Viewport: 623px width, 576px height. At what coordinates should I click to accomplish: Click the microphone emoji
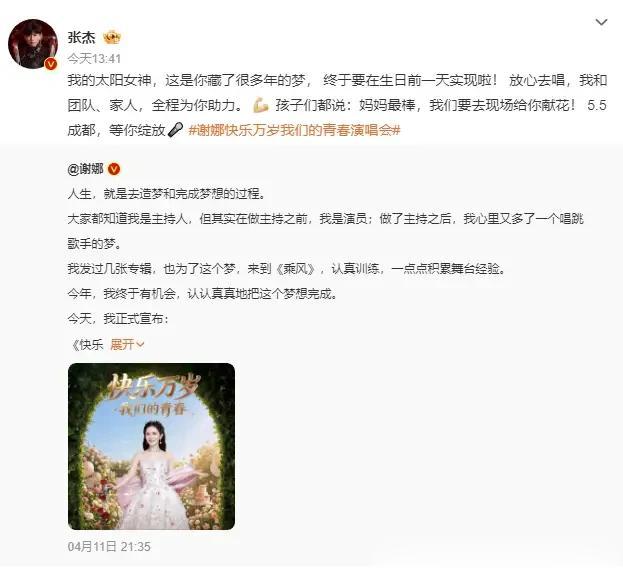[175, 130]
